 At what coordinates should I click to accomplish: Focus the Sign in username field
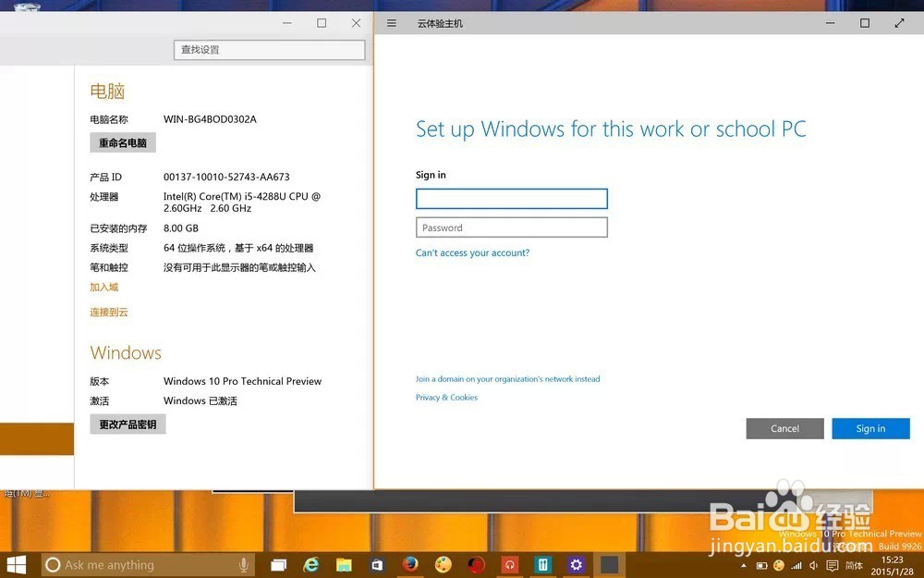pyautogui.click(x=512, y=199)
